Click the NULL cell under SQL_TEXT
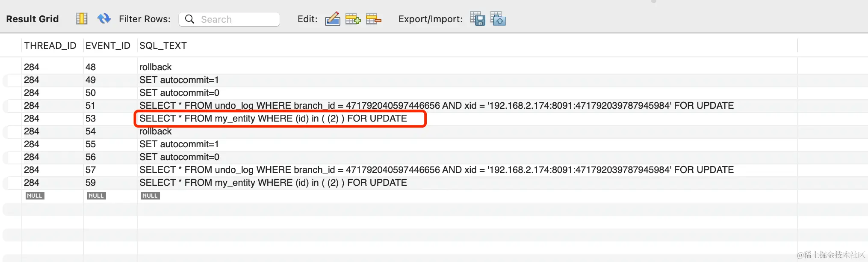 tap(150, 196)
